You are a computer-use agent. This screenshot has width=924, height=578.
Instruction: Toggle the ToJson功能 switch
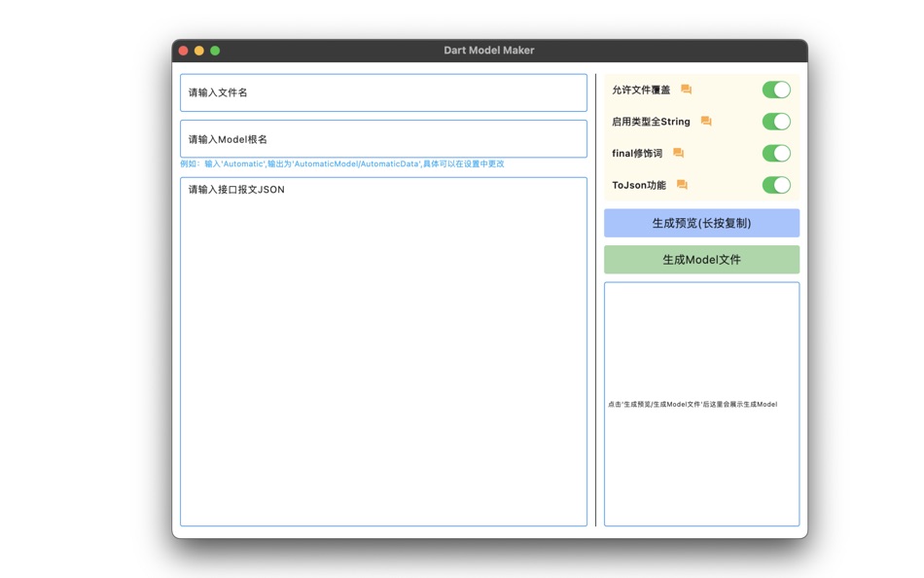point(775,185)
